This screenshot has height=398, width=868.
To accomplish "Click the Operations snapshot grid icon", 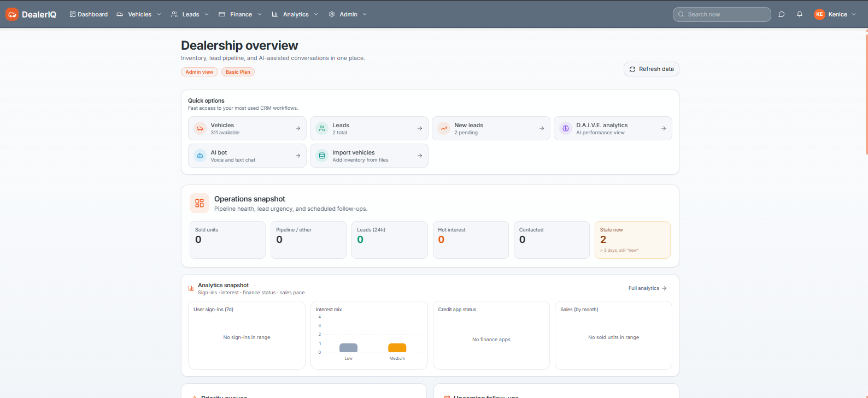I will pos(200,203).
